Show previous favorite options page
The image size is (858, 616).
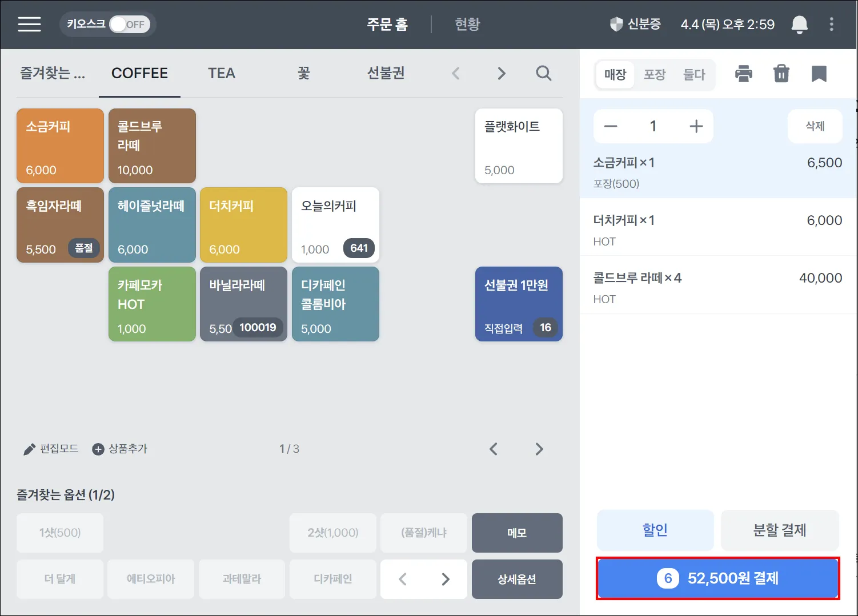(x=403, y=579)
